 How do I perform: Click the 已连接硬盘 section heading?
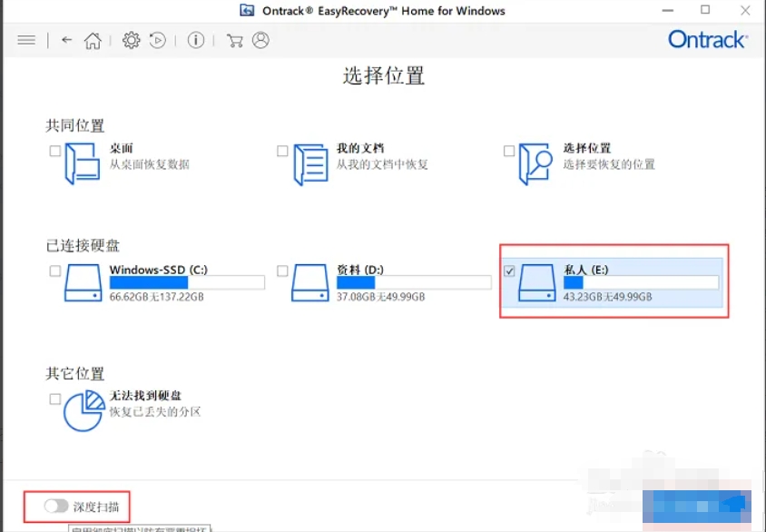pos(83,245)
